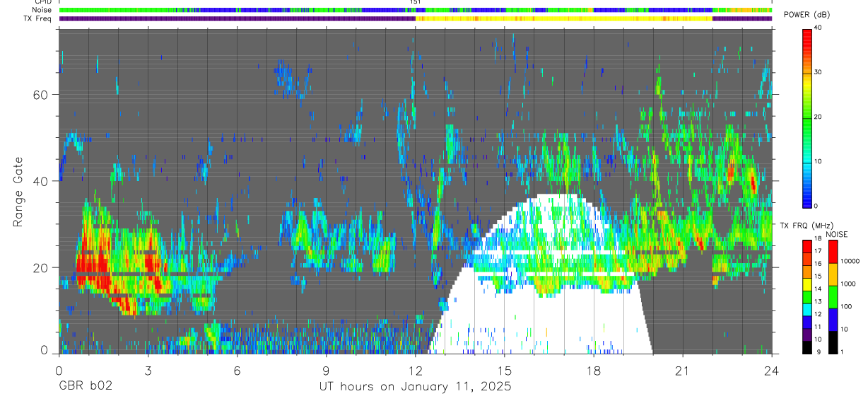Viewport: 868px width, 401px height.
Task: Select the 18 tick on TX FRQ scale
Action: pyautogui.click(x=819, y=240)
